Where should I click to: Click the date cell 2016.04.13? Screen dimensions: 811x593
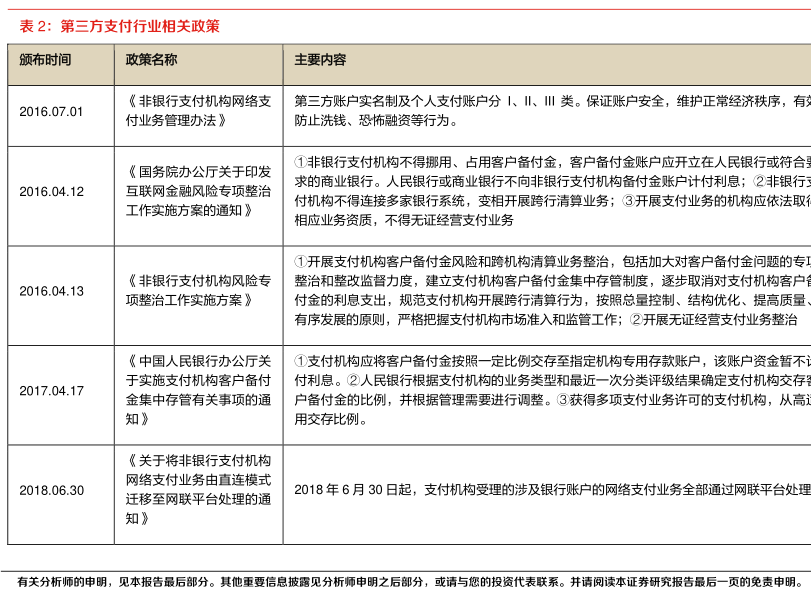tap(51, 292)
